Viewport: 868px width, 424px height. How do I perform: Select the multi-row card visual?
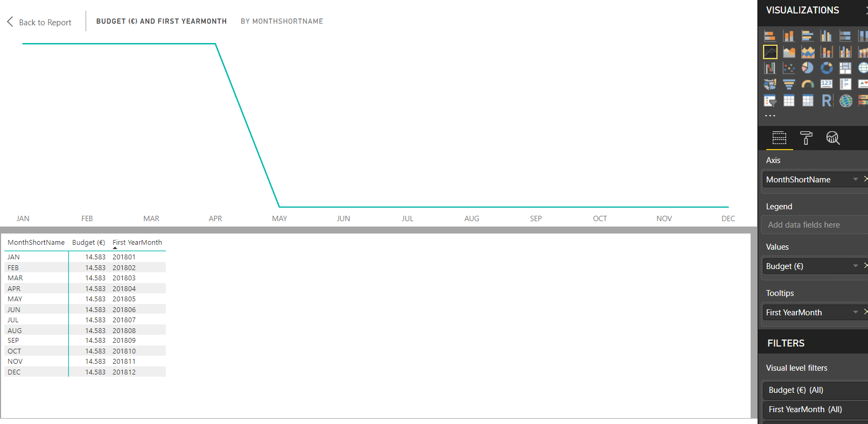(x=845, y=84)
